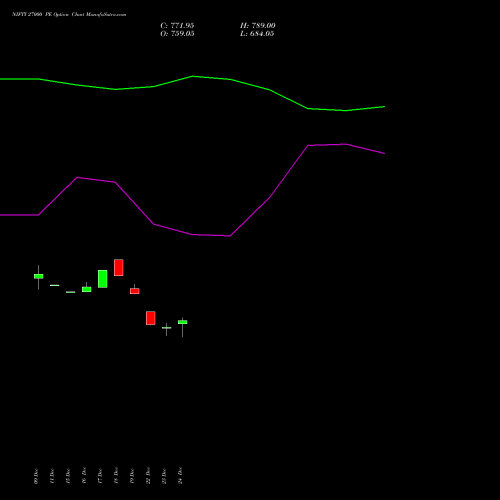This screenshot has width=500, height=500.
Task: Click the low value L: 684.05
Action: (x=257, y=34)
